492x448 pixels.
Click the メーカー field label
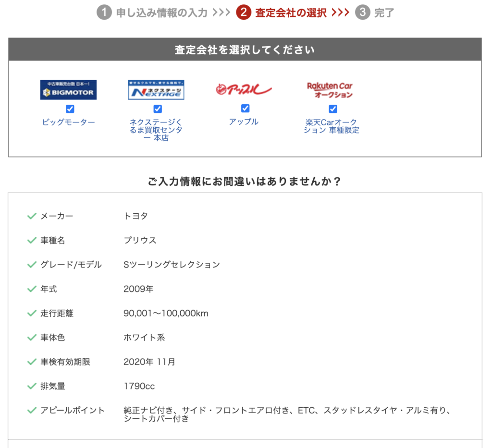pos(57,216)
